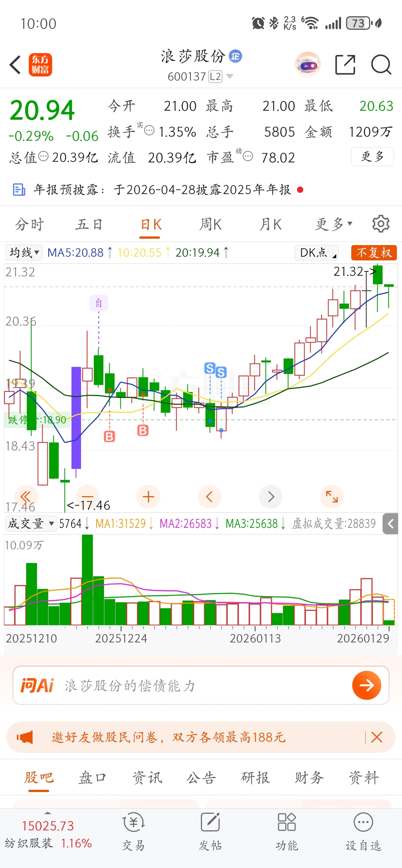
Task: Open the stock search magnifier
Action: [x=381, y=64]
